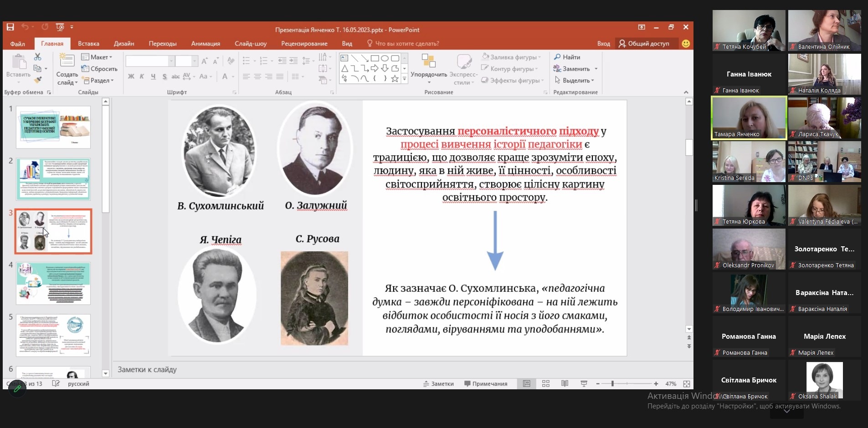The height and width of the screenshot is (428, 868).
Task: Toggle Примечания comments pane in status bar
Action: tap(486, 384)
